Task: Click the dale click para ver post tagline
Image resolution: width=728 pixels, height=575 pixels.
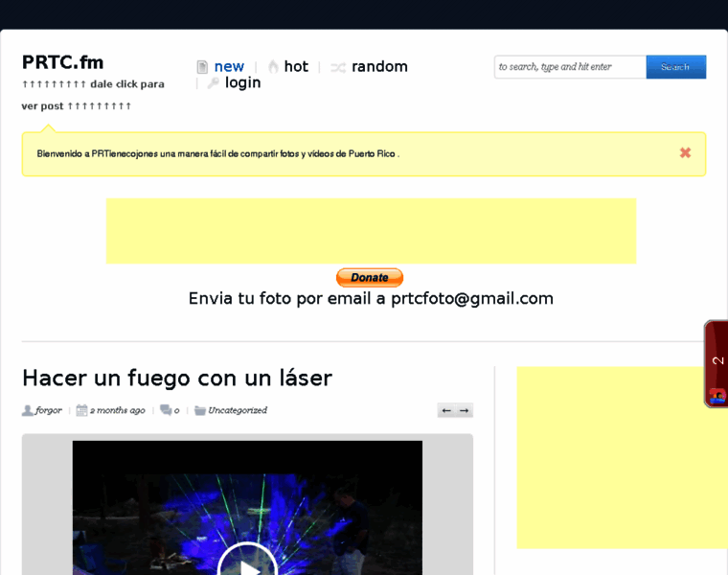Action: [93, 95]
